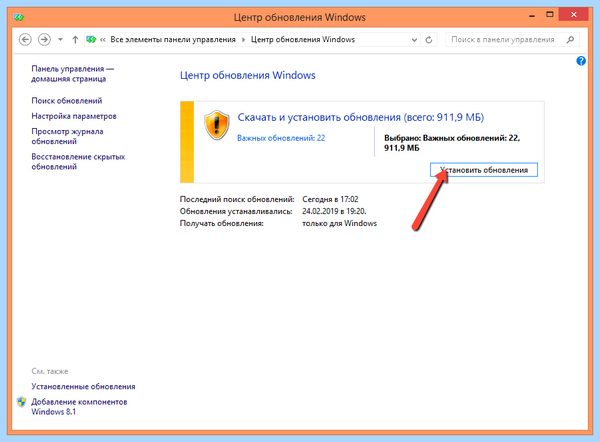600x442 pixels.
Task: Open 'Добавление компонентов Windows 8.1' link
Action: (x=79, y=407)
